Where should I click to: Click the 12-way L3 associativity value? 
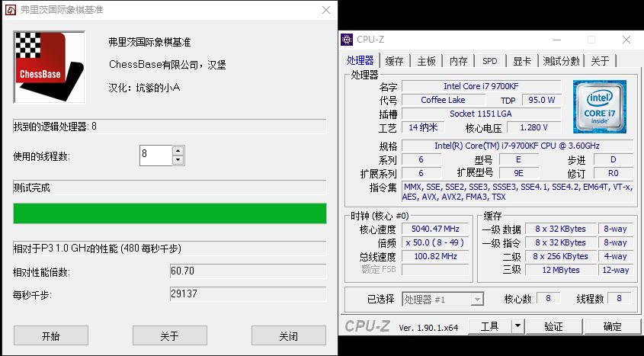coord(615,270)
